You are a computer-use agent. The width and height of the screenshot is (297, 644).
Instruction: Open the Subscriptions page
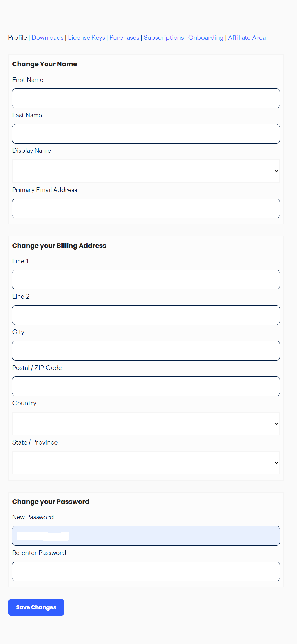[x=163, y=38]
